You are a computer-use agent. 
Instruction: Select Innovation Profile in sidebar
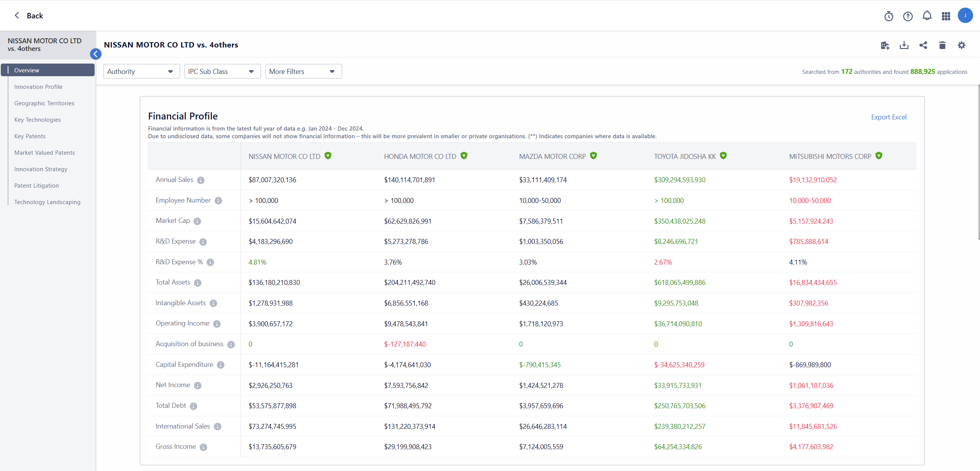click(x=38, y=87)
